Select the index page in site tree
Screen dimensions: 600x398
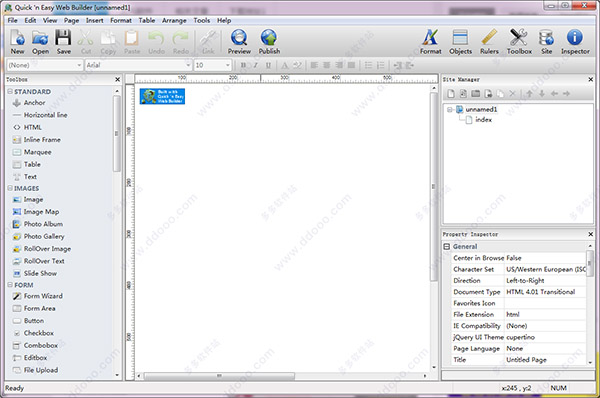(479, 120)
